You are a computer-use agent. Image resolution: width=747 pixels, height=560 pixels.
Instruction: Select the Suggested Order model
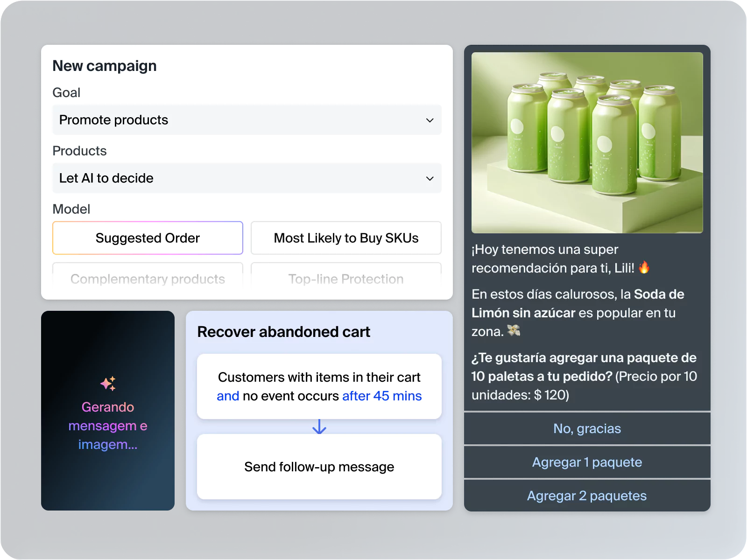[148, 238]
